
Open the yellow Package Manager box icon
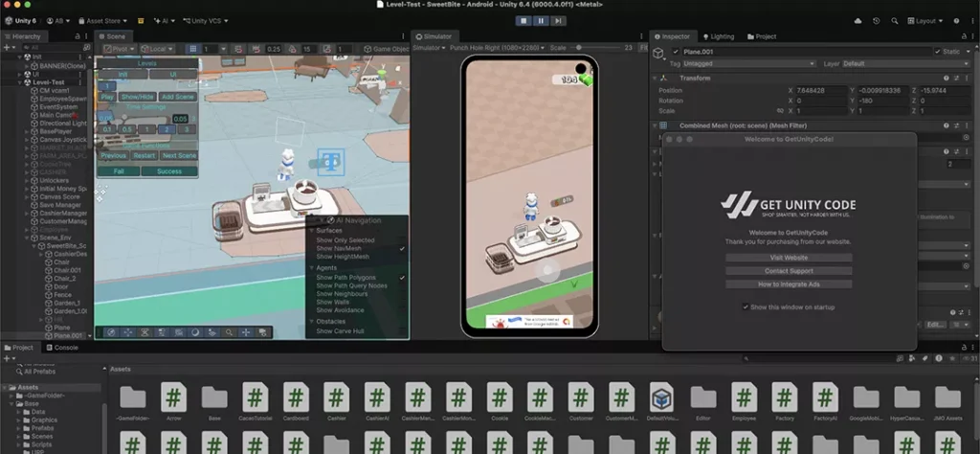141,21
